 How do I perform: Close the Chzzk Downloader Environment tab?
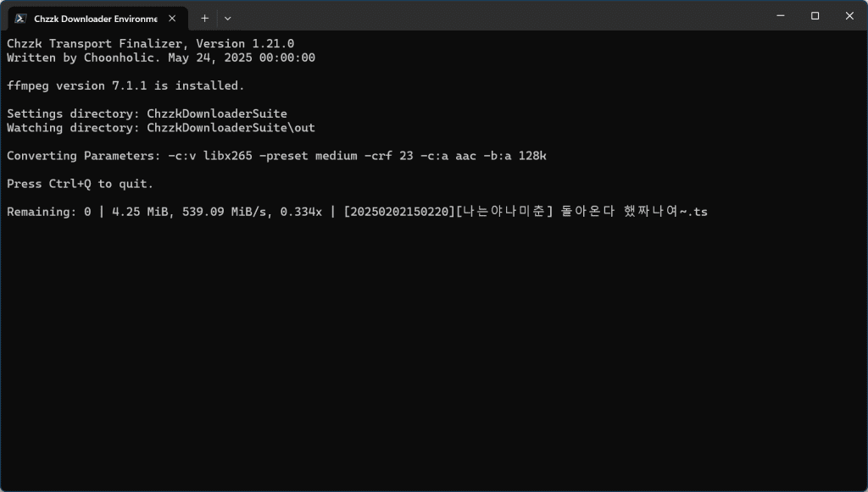coord(172,19)
